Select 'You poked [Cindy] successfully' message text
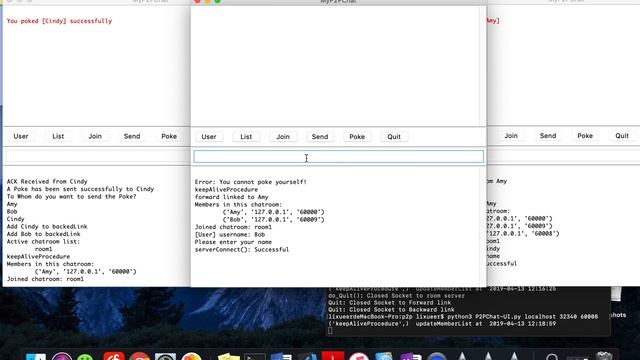This screenshot has height=360, width=640. point(59,21)
